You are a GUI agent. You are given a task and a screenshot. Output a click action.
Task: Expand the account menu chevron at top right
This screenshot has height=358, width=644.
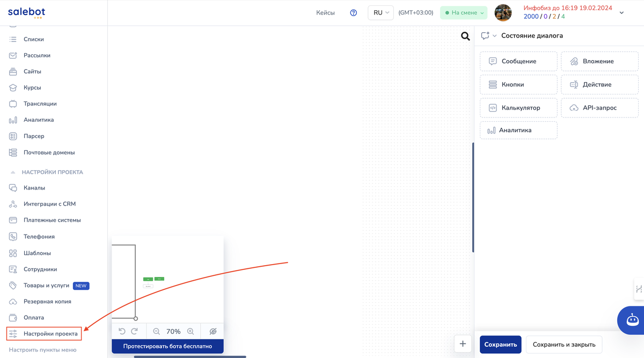pos(621,13)
